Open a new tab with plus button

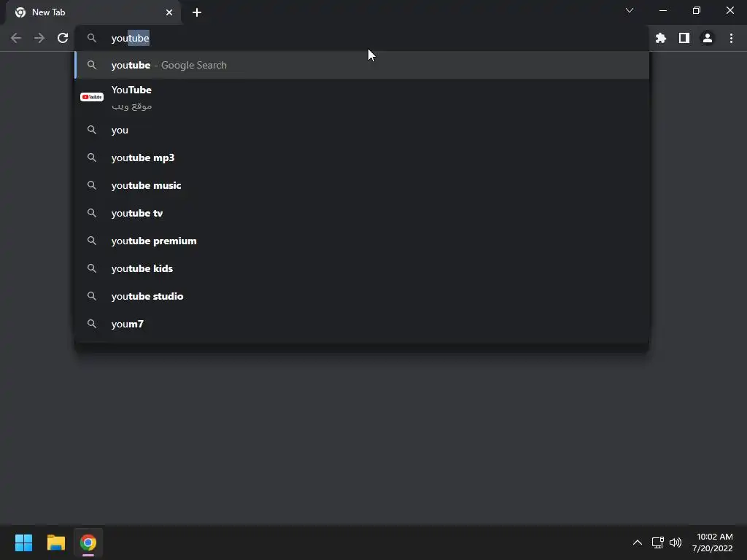tap(197, 12)
